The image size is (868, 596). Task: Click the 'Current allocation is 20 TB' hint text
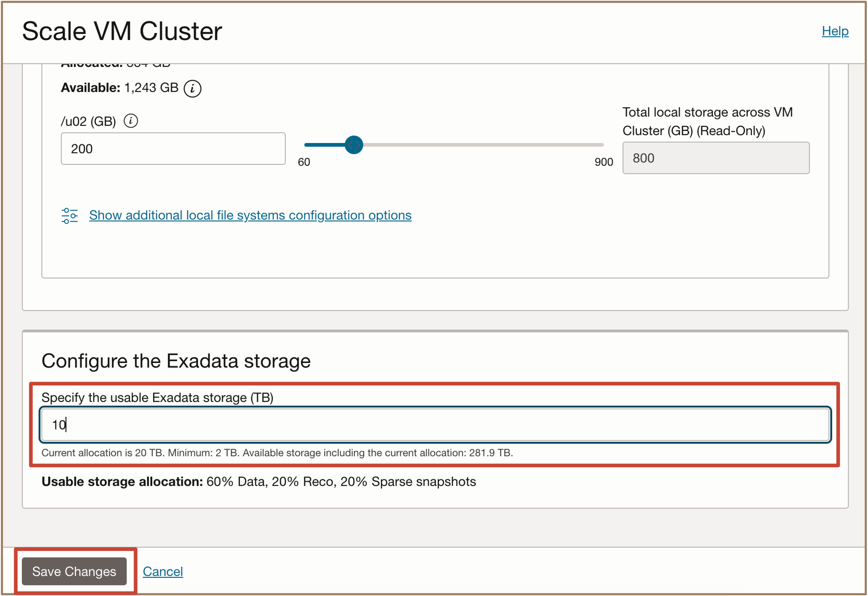(277, 453)
